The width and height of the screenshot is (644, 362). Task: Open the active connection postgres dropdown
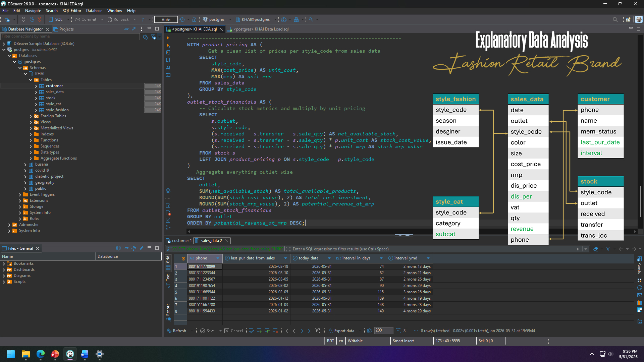[x=217, y=19]
